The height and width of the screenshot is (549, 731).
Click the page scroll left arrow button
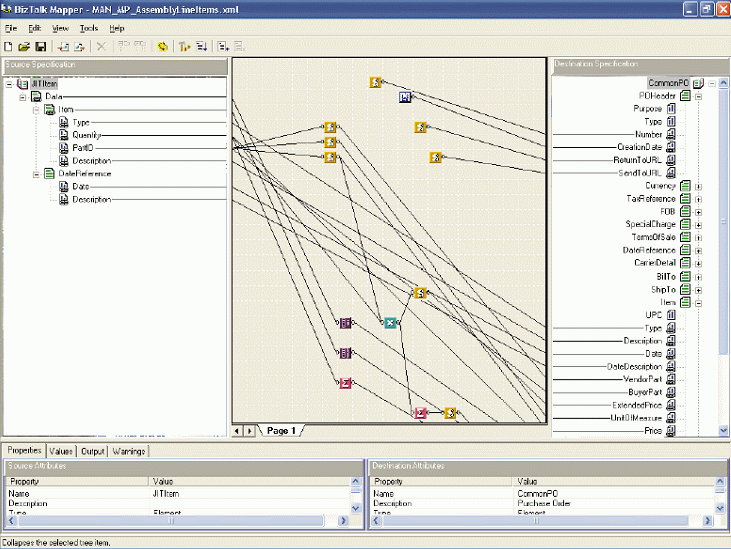[237, 431]
